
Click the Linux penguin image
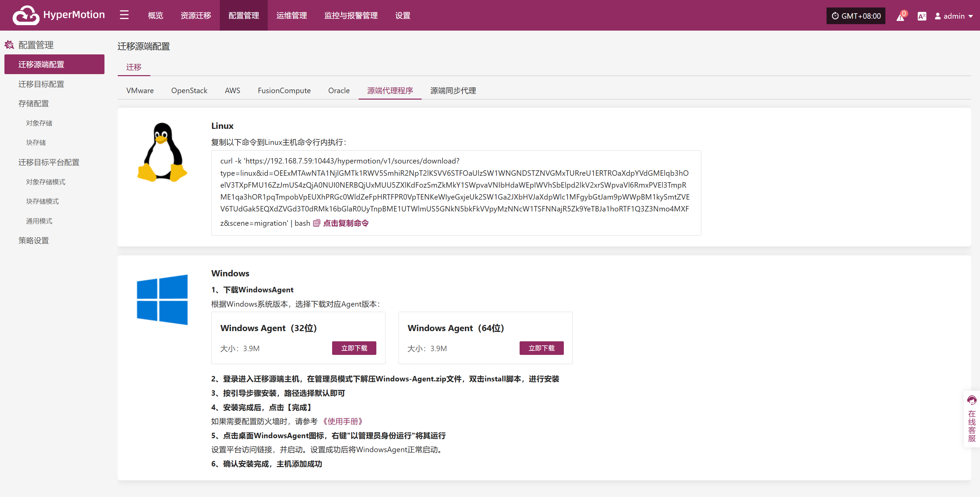[x=162, y=152]
